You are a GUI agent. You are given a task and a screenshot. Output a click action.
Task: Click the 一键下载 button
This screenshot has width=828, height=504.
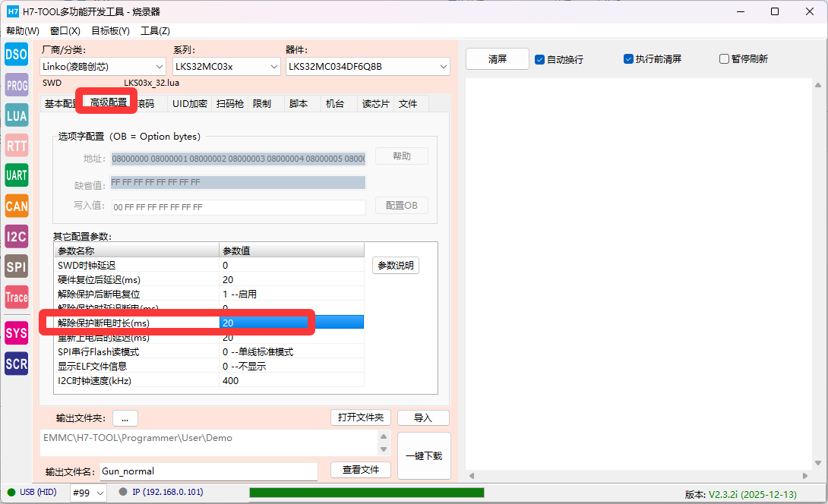[424, 455]
